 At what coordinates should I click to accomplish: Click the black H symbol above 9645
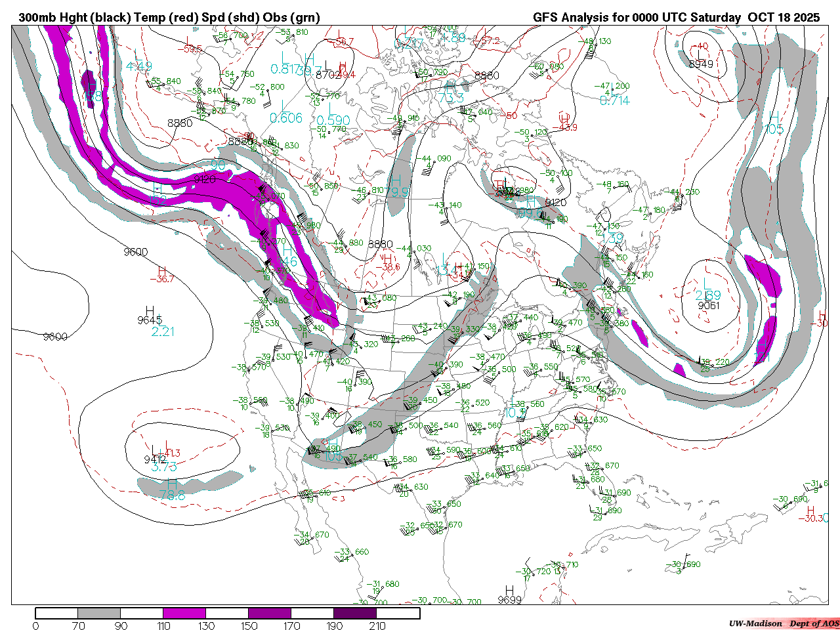coord(150,310)
